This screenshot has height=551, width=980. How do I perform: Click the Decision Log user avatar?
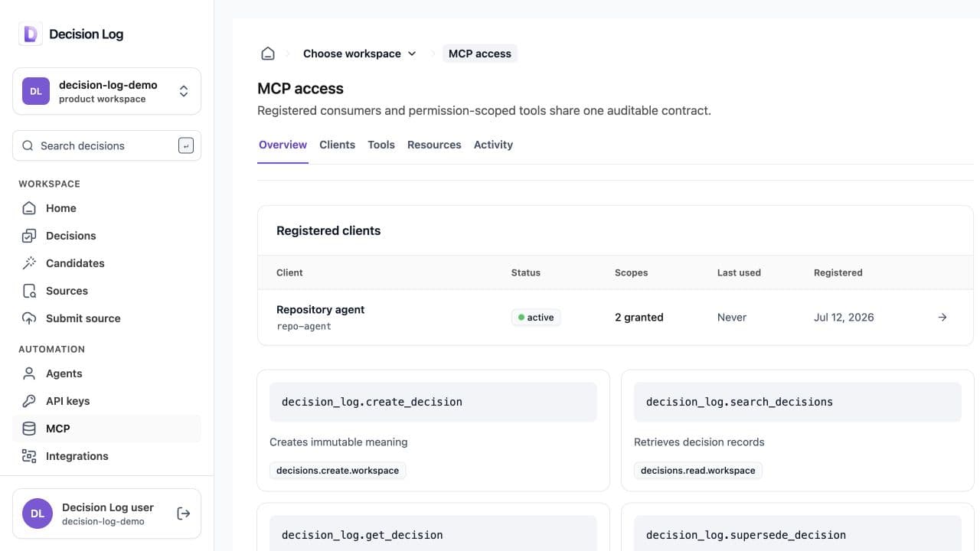37,514
